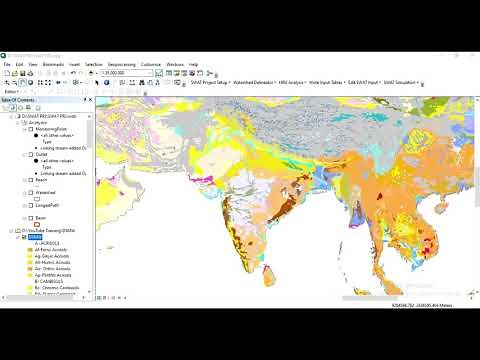Switch TOC to List By Visibility

point(20,108)
